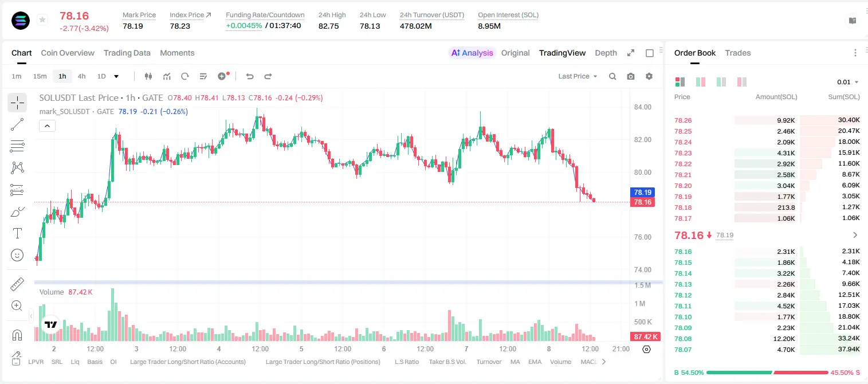Switch to the Trades tab
This screenshot has height=384, width=868.
tap(737, 53)
